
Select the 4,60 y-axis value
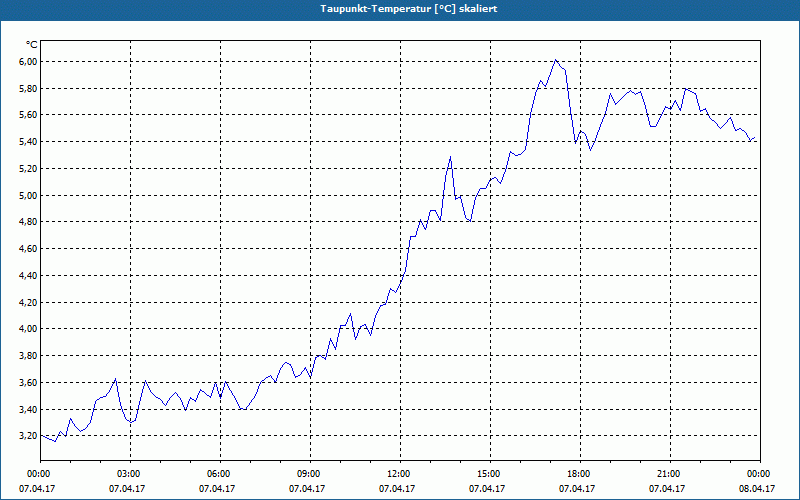(28, 248)
